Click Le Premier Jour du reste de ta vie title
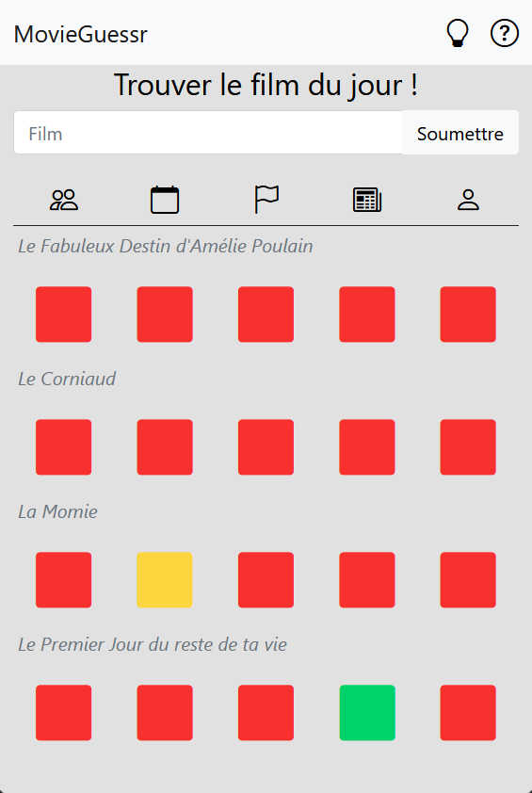The image size is (532, 793). 153,645
